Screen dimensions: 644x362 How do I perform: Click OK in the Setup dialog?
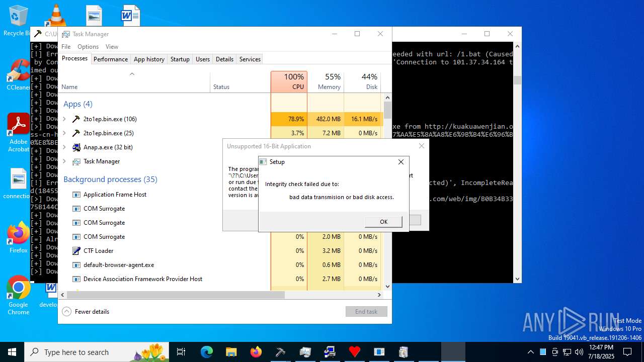point(383,222)
